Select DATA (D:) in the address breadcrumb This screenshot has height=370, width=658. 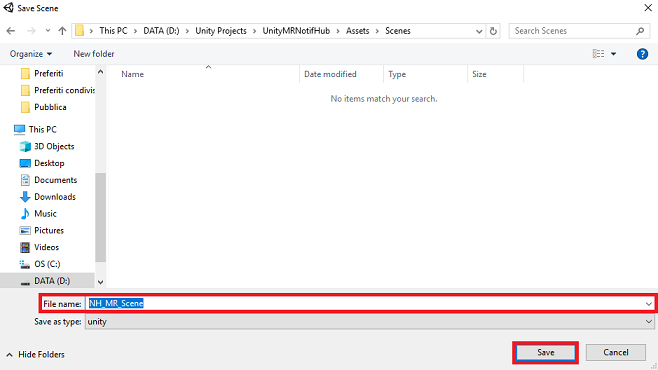[x=161, y=31]
